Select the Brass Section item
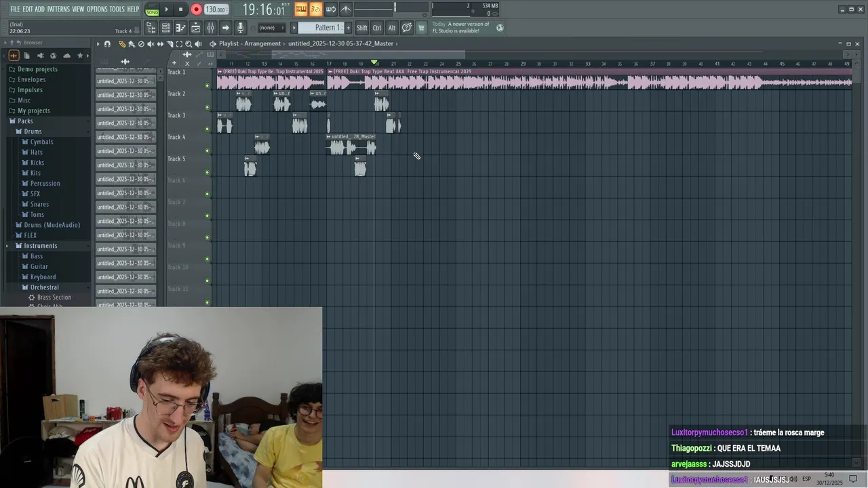868x488 pixels. pyautogui.click(x=54, y=298)
